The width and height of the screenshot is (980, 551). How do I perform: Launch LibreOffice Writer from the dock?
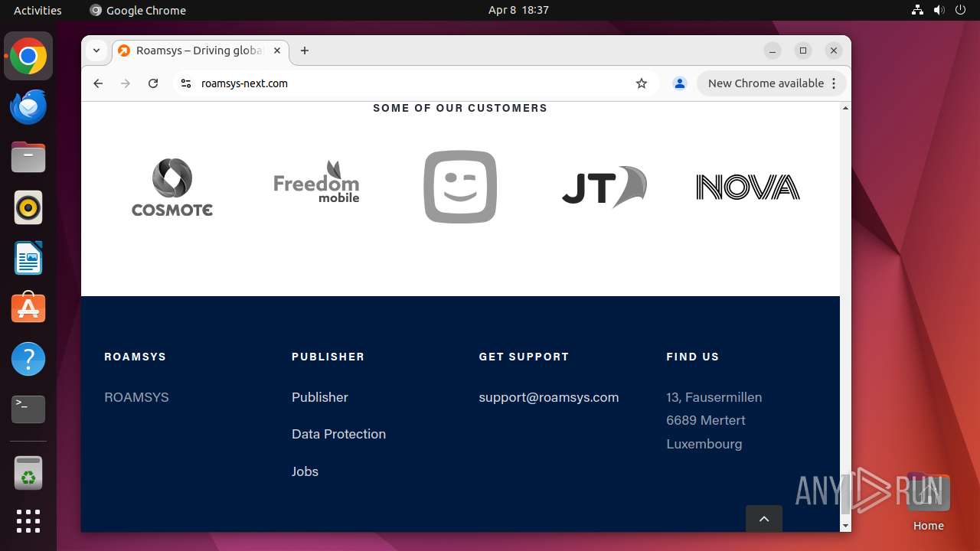(28, 259)
